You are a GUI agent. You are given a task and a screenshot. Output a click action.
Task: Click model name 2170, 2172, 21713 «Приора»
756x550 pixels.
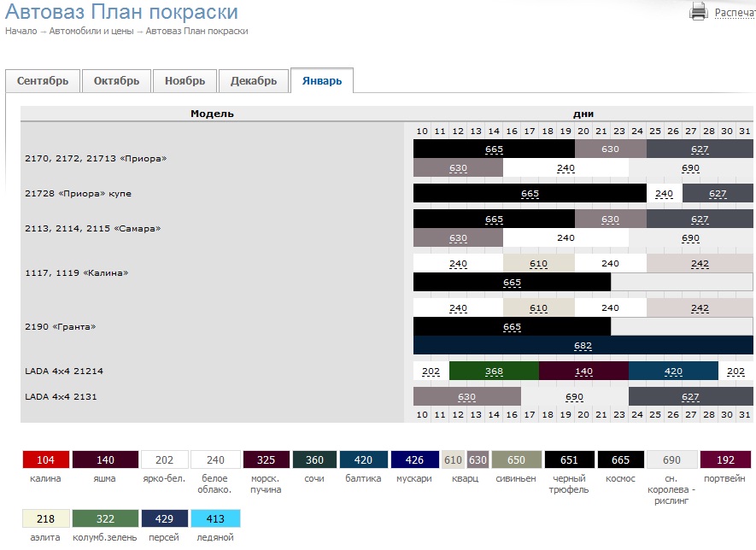tap(96, 158)
